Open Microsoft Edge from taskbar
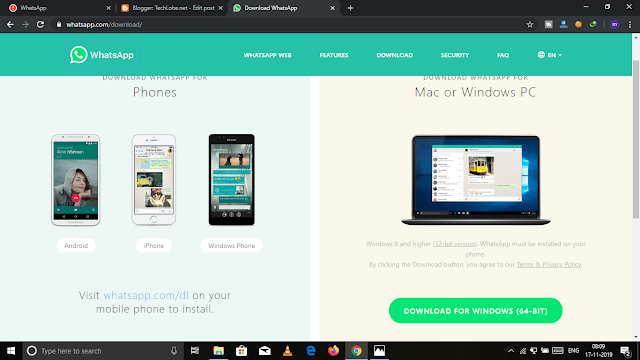This screenshot has height=360, width=640. [311, 351]
